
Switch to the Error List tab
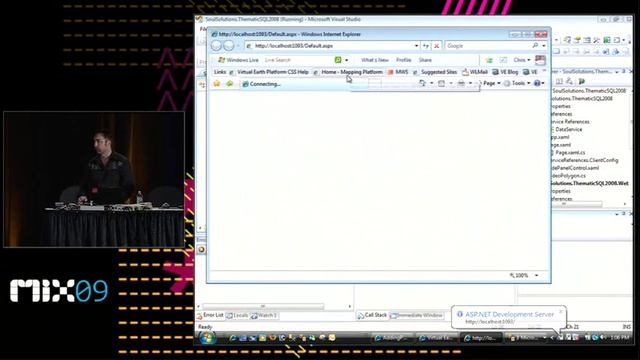click(210, 315)
